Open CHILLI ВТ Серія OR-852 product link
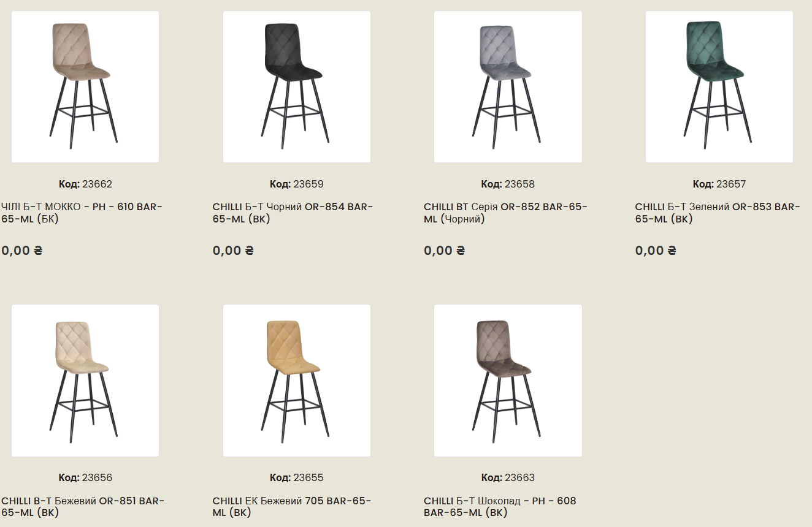 pos(506,213)
